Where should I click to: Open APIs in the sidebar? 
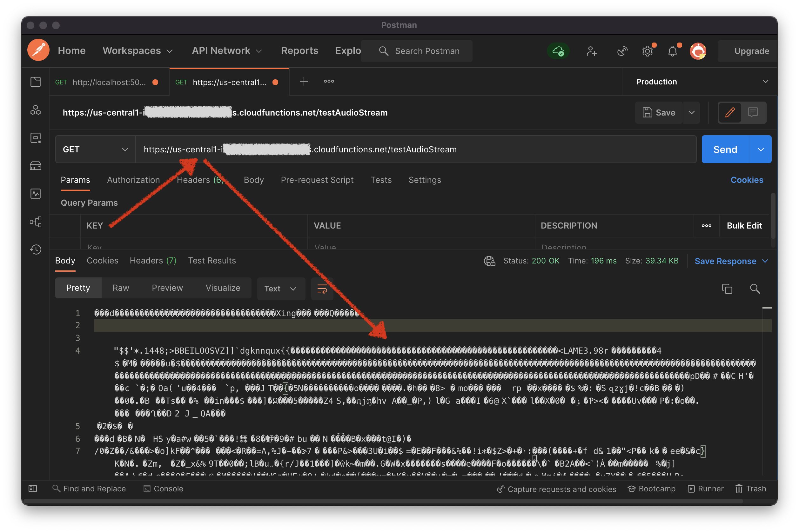coord(36,110)
